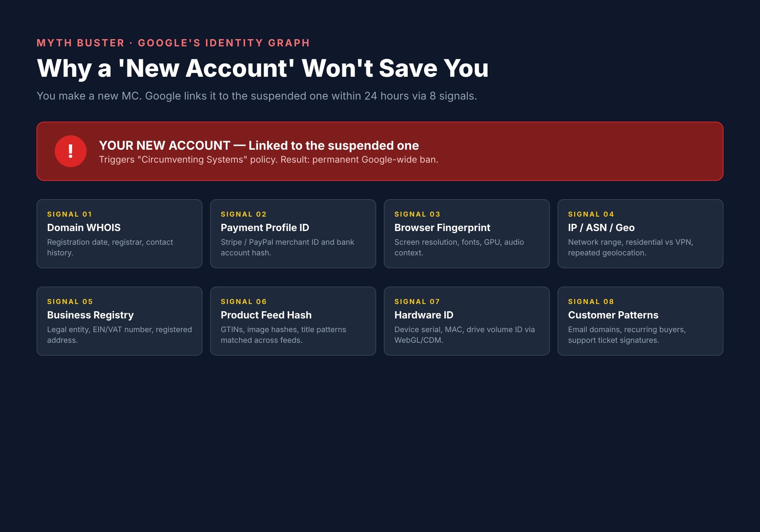760x532 pixels.
Task: Click the red exclamation alert icon
Action: [71, 151]
